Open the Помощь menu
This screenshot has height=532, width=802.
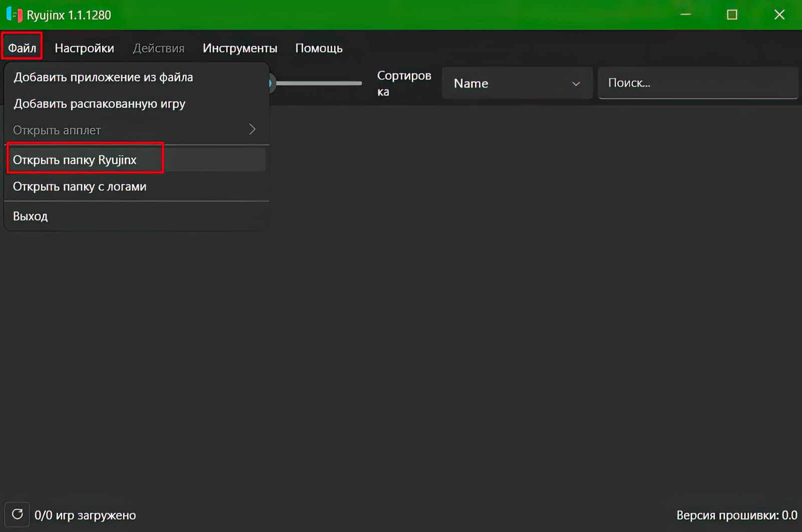click(x=319, y=48)
